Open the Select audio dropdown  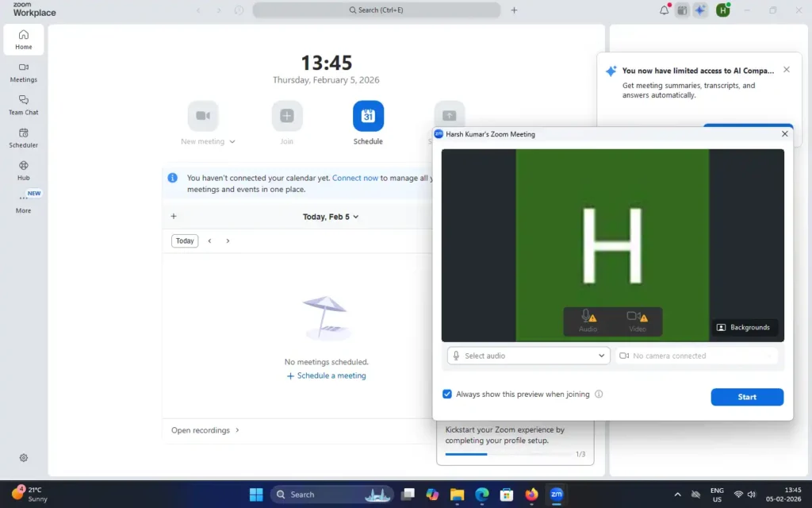pyautogui.click(x=527, y=356)
